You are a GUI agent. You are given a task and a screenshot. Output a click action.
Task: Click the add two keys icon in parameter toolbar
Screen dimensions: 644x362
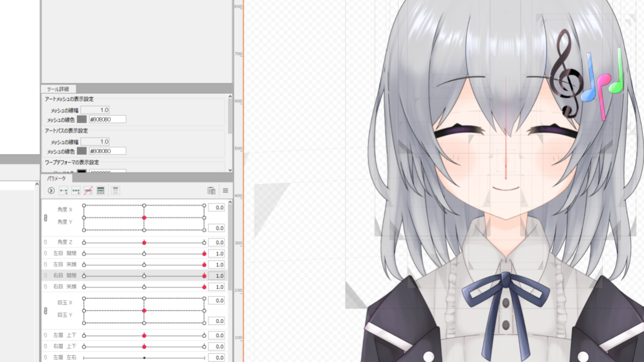[63, 191]
